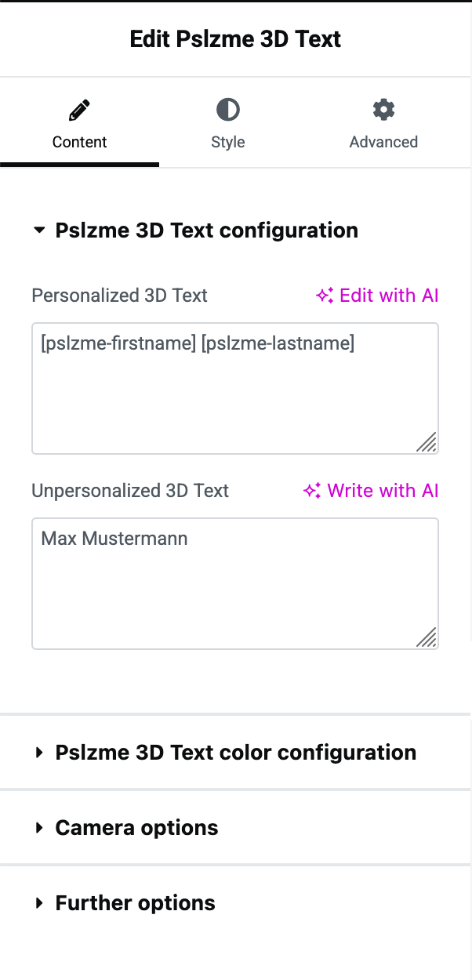The width and height of the screenshot is (472, 980).
Task: Click the resize handle of Unpersonalized 3D Text box
Action: pyautogui.click(x=426, y=637)
